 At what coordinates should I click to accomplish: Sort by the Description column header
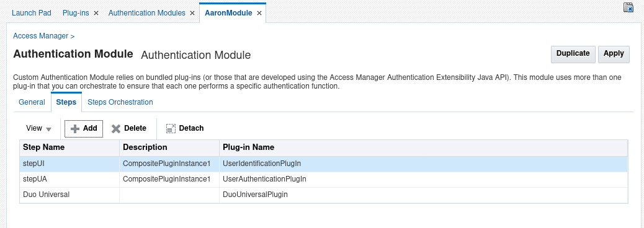[169, 147]
